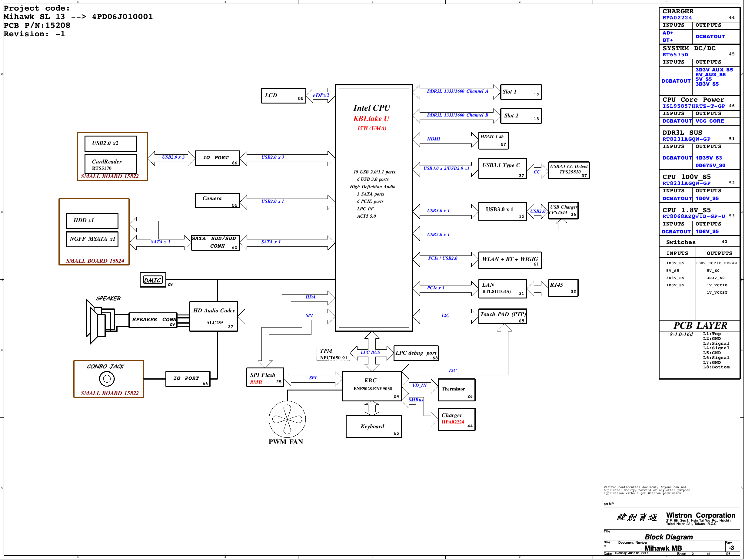Click the combo jack circle symbol

tap(107, 379)
